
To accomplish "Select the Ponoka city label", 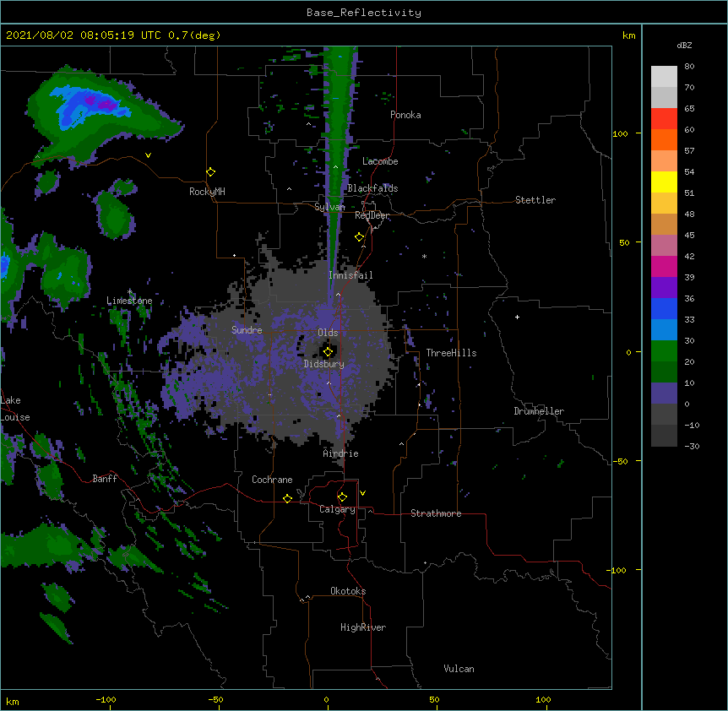I will point(405,115).
